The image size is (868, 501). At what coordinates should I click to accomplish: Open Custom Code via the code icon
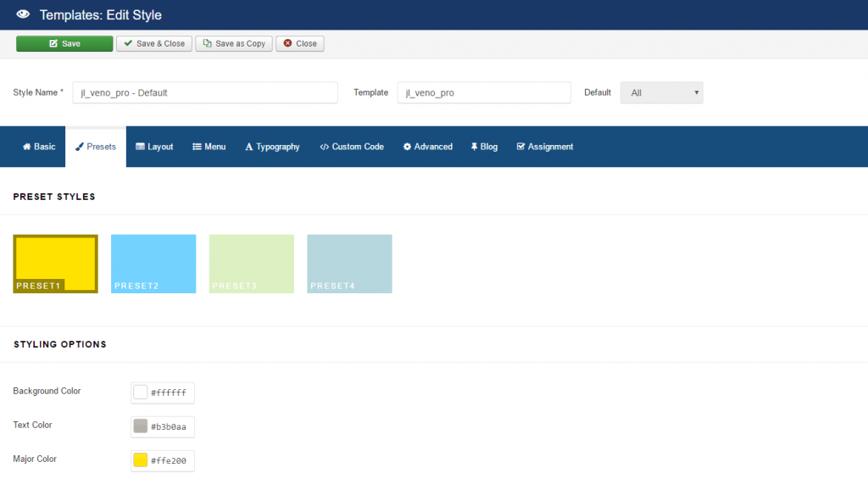[324, 146]
